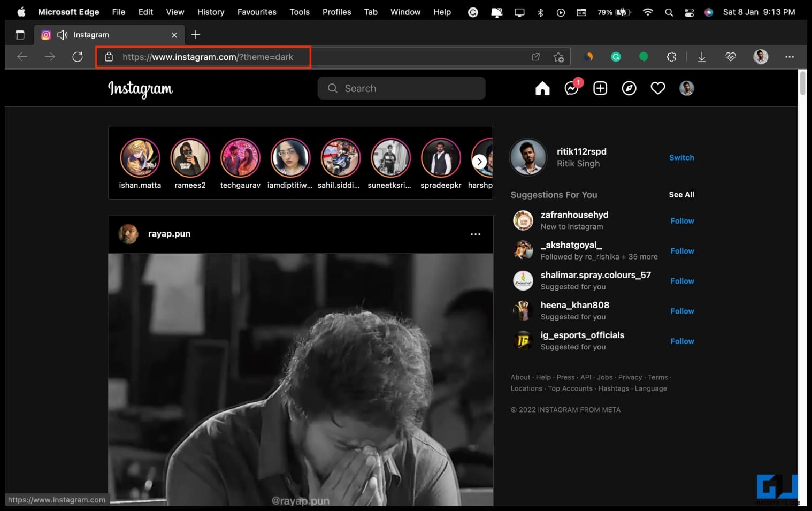Screen dimensions: 812x511
Task: View site information lock icon
Action: [x=109, y=57]
